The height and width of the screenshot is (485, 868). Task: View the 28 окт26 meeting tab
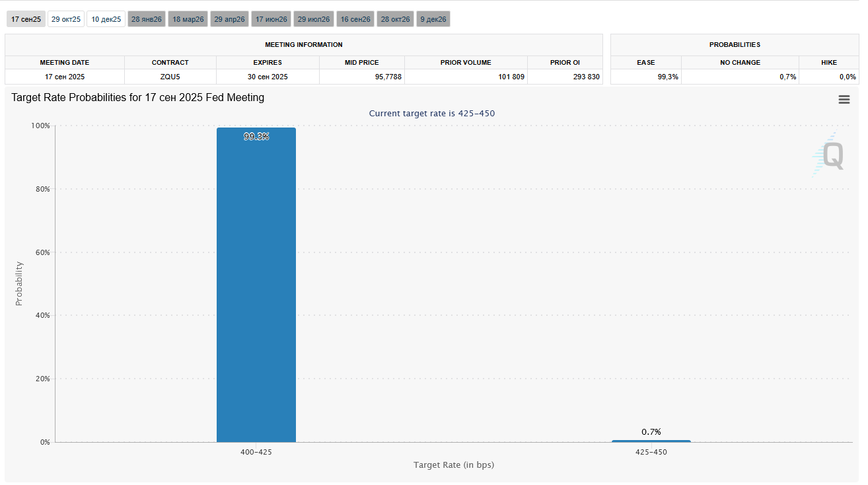pyautogui.click(x=396, y=19)
